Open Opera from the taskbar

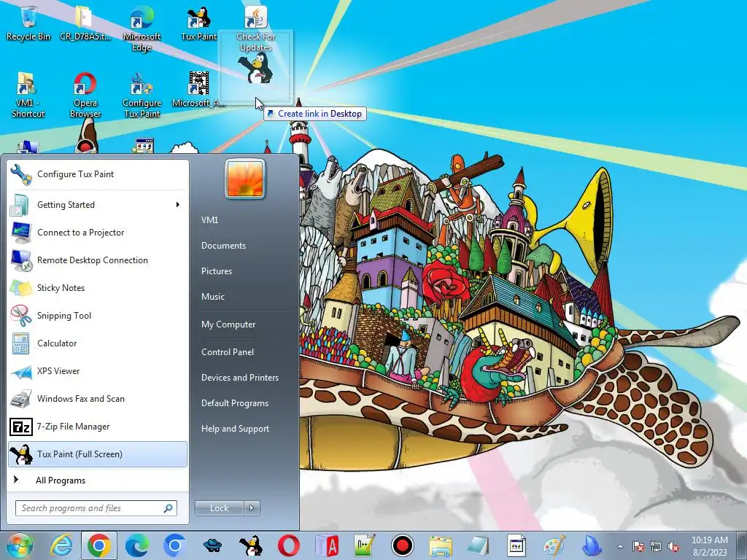(x=289, y=545)
